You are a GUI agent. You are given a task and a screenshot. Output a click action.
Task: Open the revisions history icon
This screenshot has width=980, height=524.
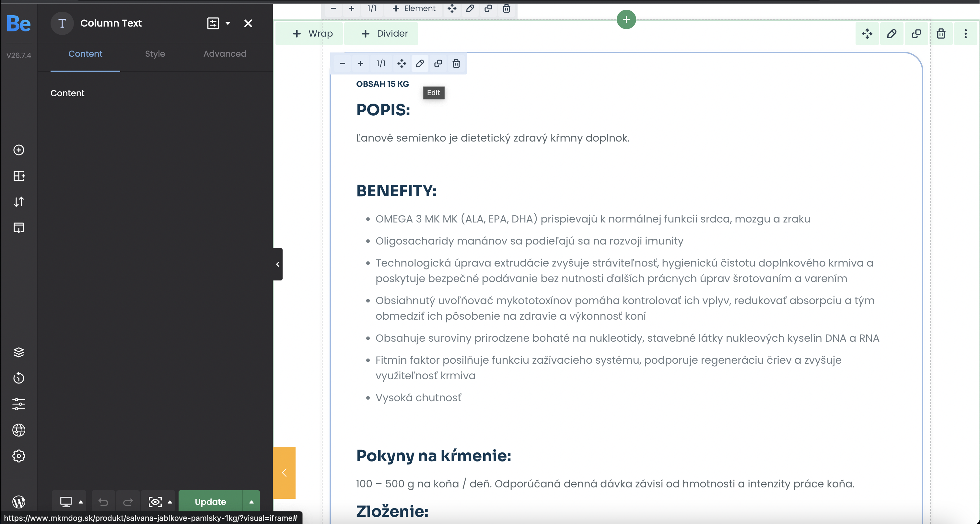[x=19, y=378]
